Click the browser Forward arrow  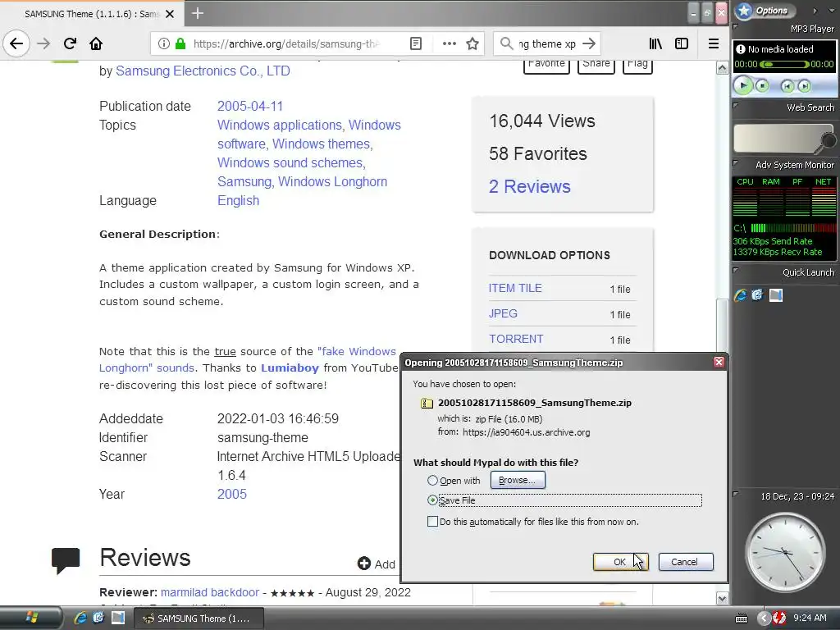tap(43, 43)
